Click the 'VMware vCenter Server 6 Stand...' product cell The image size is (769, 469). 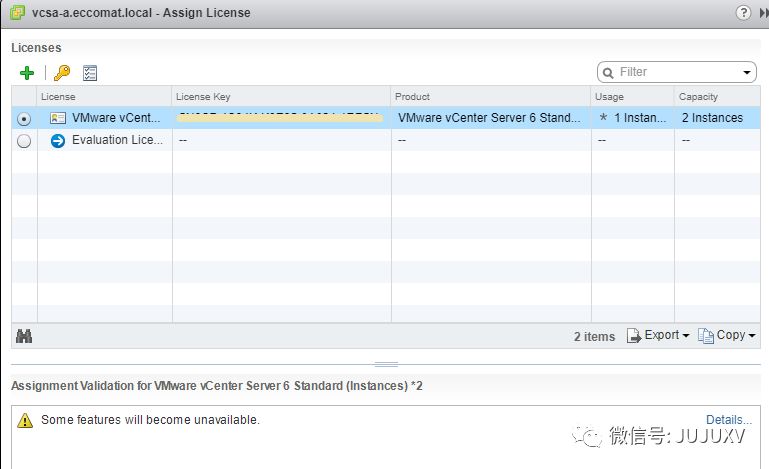pyautogui.click(x=489, y=118)
